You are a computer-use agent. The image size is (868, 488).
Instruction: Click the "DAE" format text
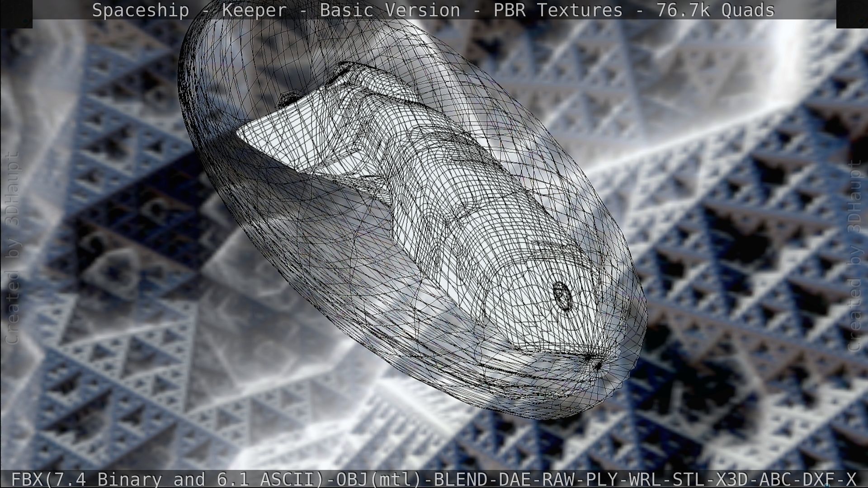click(514, 479)
